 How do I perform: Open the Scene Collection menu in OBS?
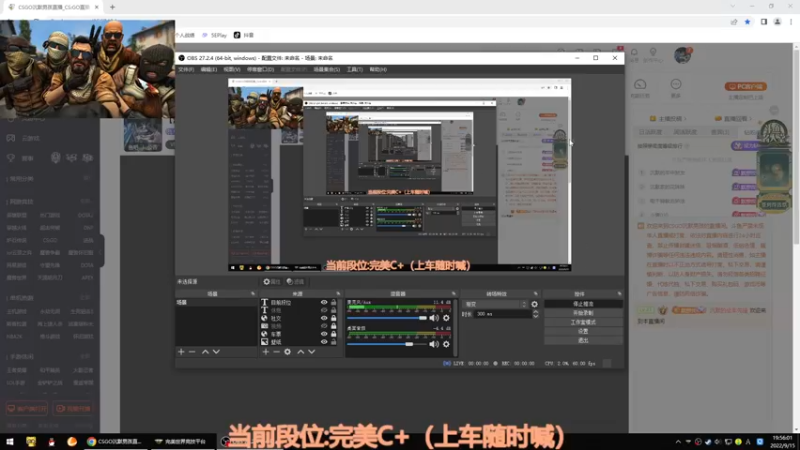tap(327, 69)
